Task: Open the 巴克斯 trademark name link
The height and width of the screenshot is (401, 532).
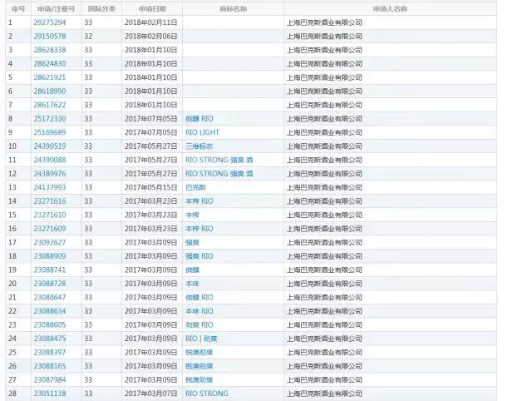Action: (196, 187)
